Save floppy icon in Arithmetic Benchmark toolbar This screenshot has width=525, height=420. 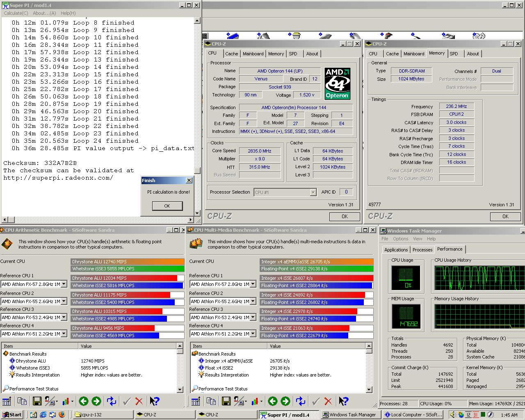tap(37, 401)
